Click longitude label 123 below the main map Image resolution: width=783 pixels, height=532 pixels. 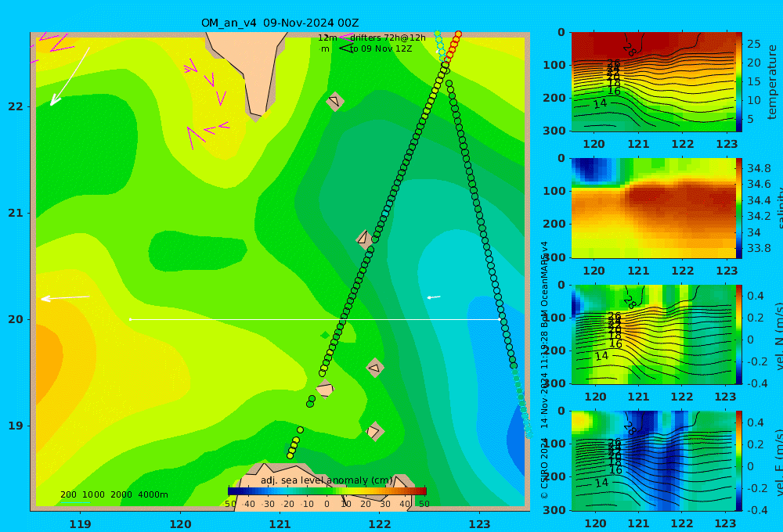coord(480,524)
